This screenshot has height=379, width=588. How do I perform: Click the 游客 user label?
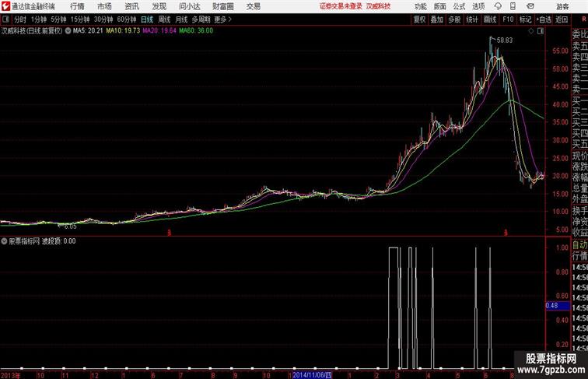pyautogui.click(x=562, y=6)
